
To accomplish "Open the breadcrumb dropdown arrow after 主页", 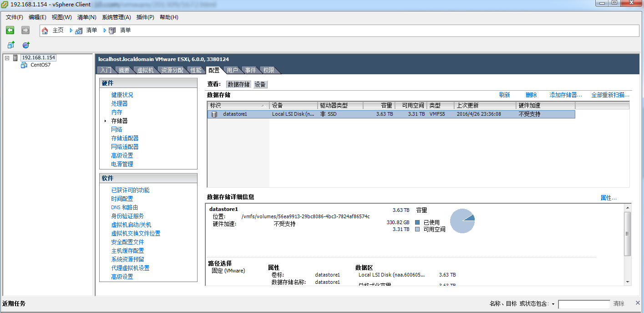I will pos(71,31).
